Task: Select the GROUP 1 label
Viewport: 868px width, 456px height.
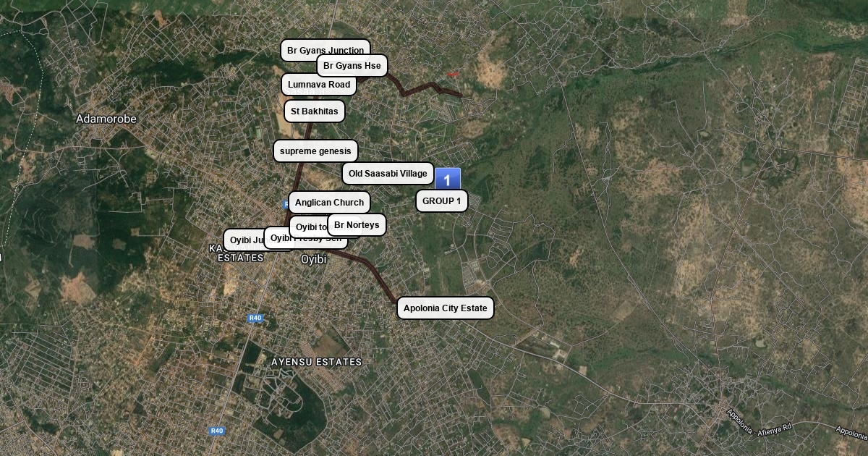Action: (442, 201)
